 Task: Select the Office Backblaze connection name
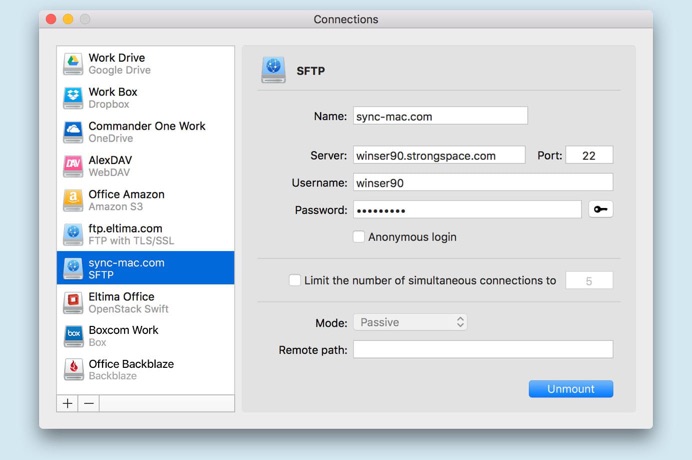pos(131,364)
